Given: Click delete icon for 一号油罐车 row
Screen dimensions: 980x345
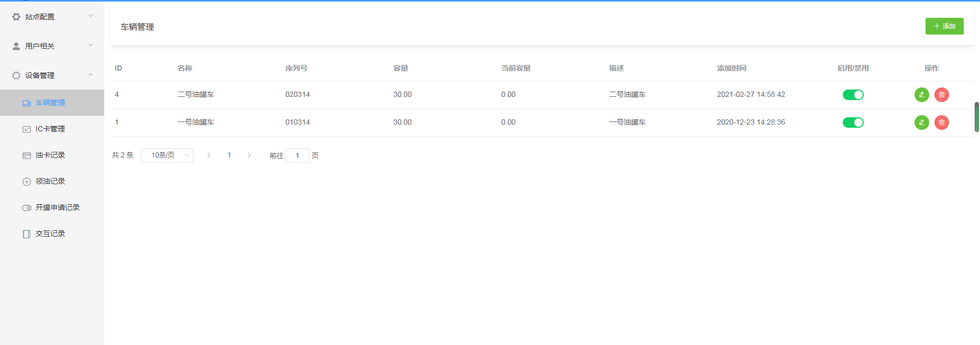Looking at the screenshot, I should (941, 123).
